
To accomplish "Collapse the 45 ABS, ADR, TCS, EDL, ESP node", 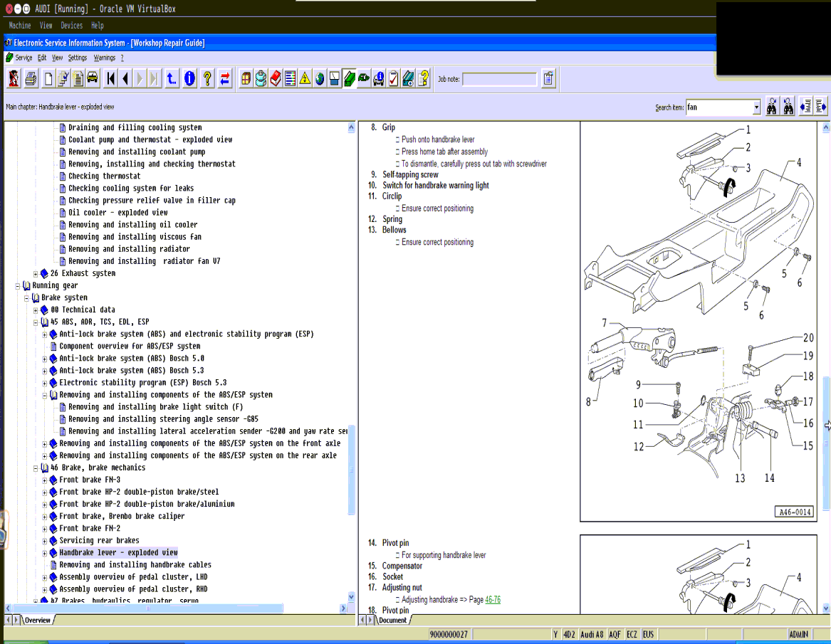I will (36, 322).
